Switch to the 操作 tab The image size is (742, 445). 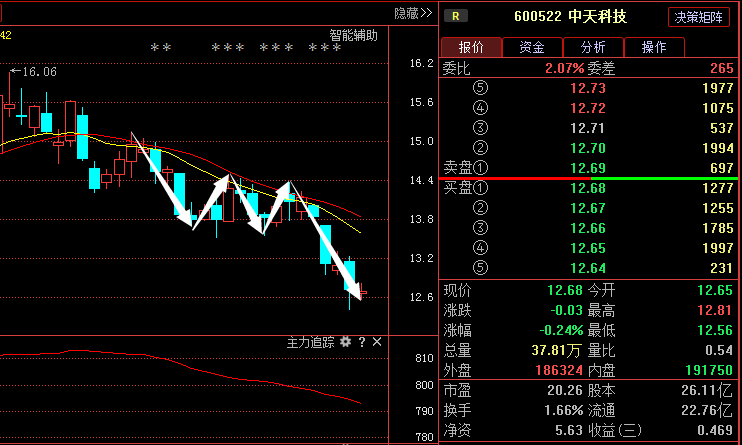pyautogui.click(x=654, y=47)
